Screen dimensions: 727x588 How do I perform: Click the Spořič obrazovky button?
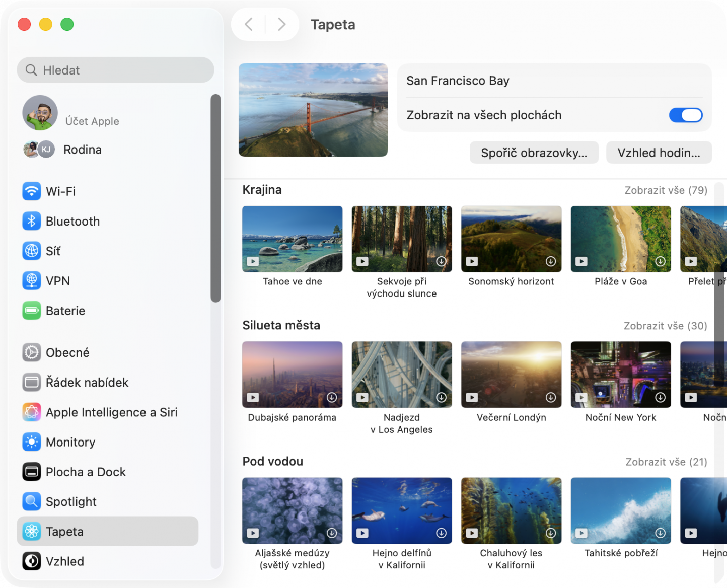pyautogui.click(x=534, y=153)
